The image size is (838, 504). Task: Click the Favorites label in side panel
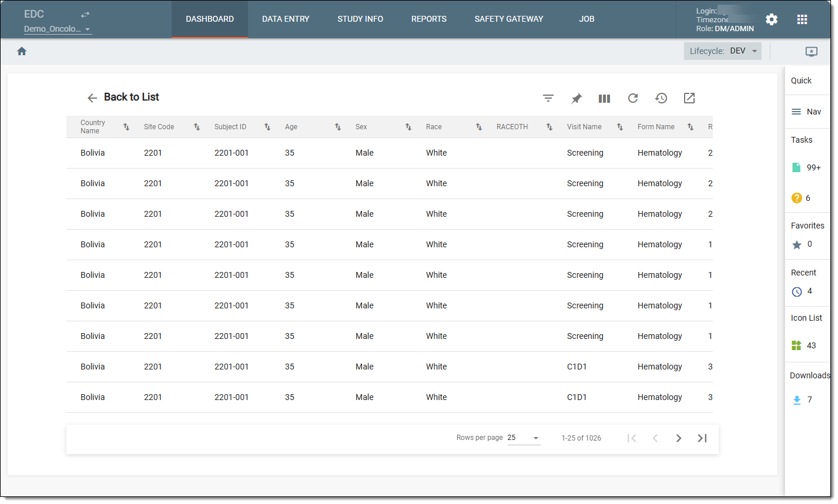[x=807, y=226]
